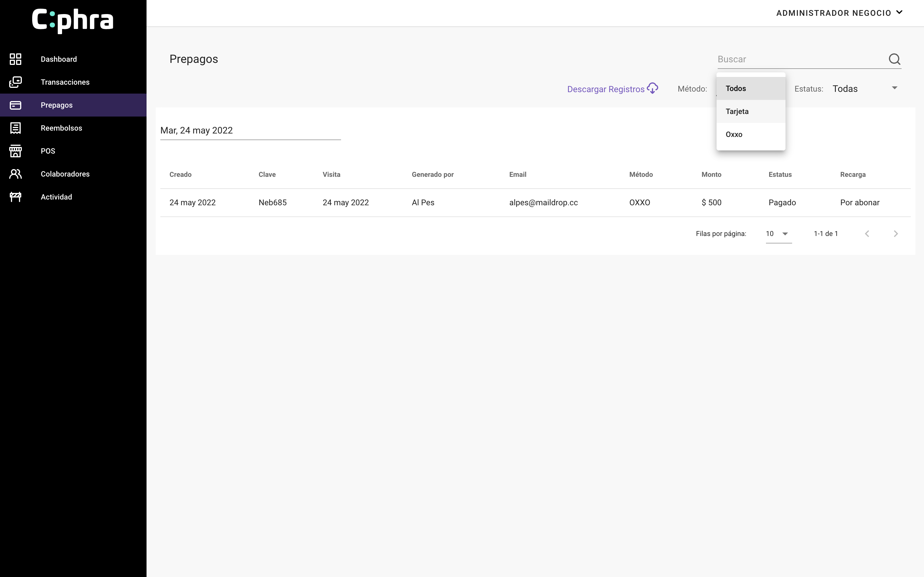Go to previous table page
The width and height of the screenshot is (924, 577).
[x=867, y=234]
